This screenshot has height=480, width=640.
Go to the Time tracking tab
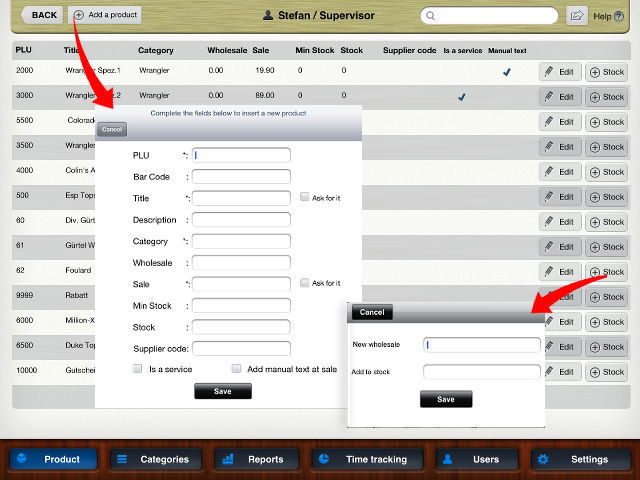point(365,459)
